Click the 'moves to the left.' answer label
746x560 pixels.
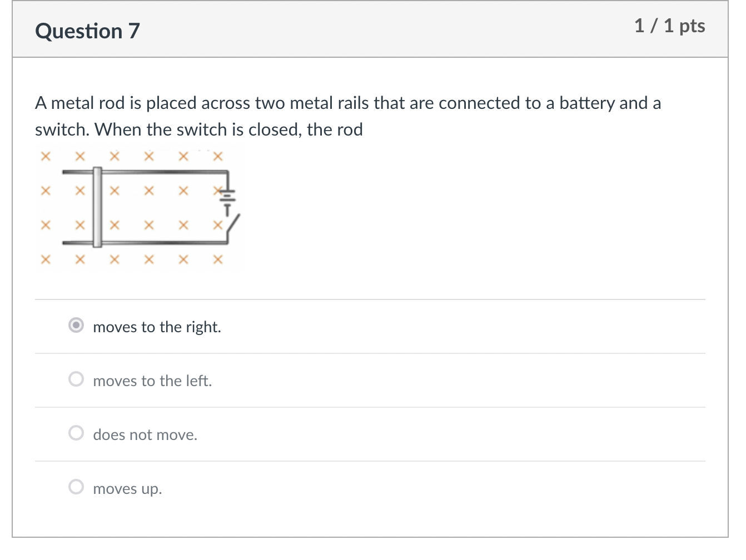[152, 381]
